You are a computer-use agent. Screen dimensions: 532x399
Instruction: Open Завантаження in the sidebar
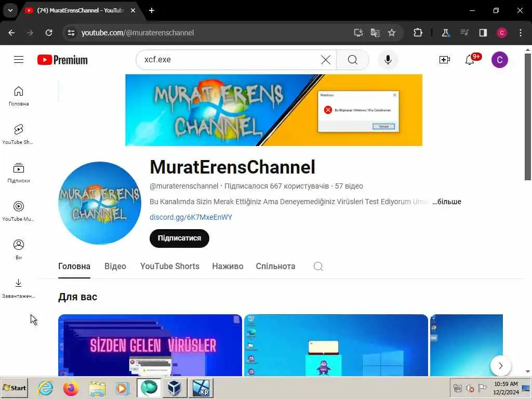(19, 288)
